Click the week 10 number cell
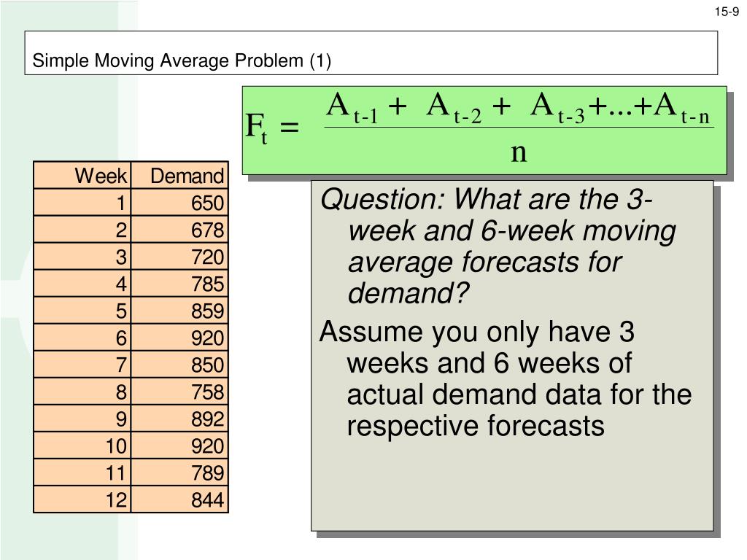The width and height of the screenshot is (747, 560). coord(82,446)
